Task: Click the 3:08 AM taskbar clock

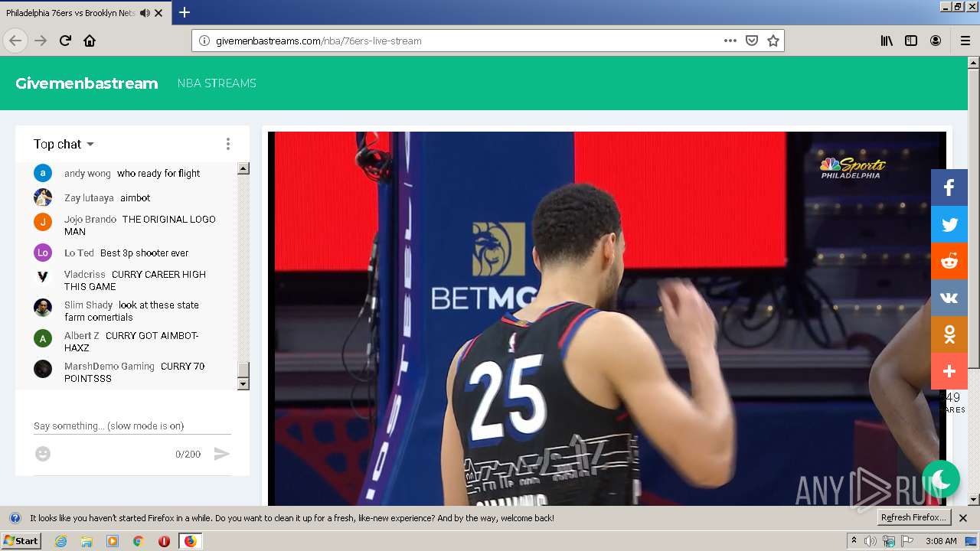Action: [941, 541]
